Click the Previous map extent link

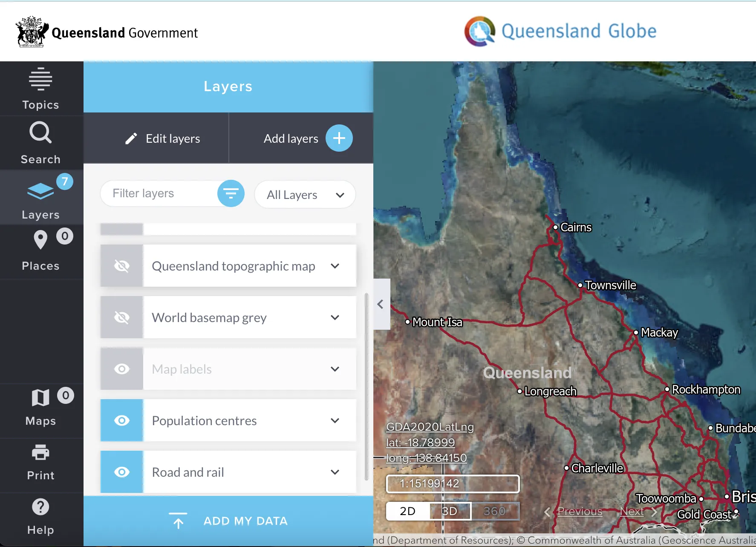(x=580, y=511)
